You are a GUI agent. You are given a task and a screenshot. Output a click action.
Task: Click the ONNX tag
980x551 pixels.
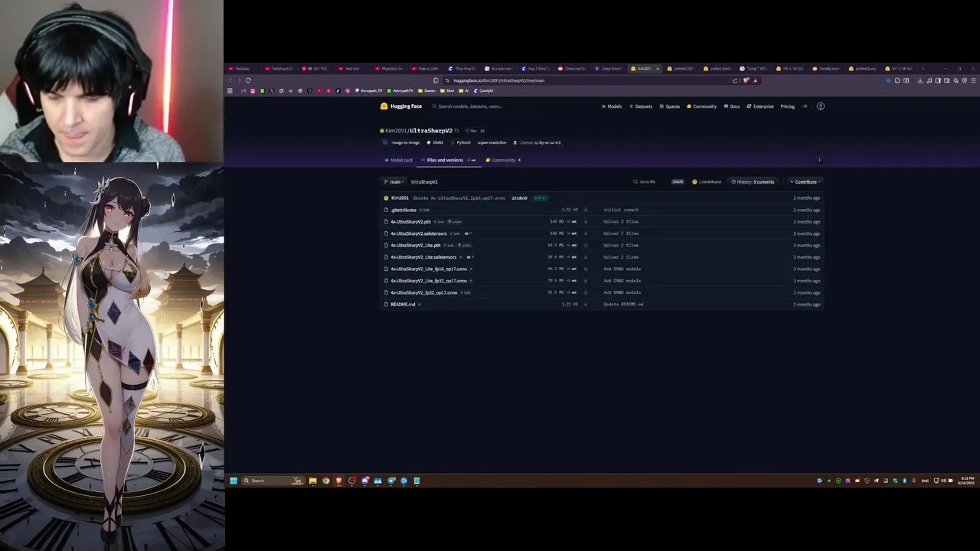click(x=436, y=142)
